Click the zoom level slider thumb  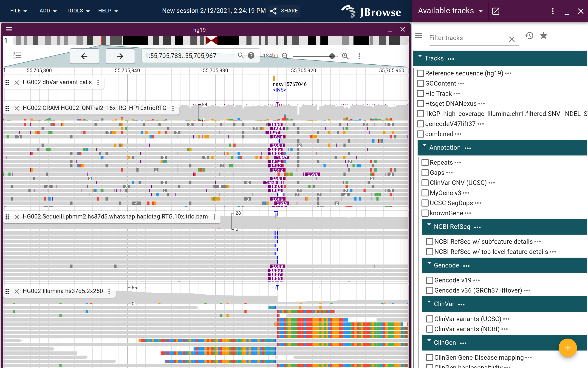coord(332,56)
